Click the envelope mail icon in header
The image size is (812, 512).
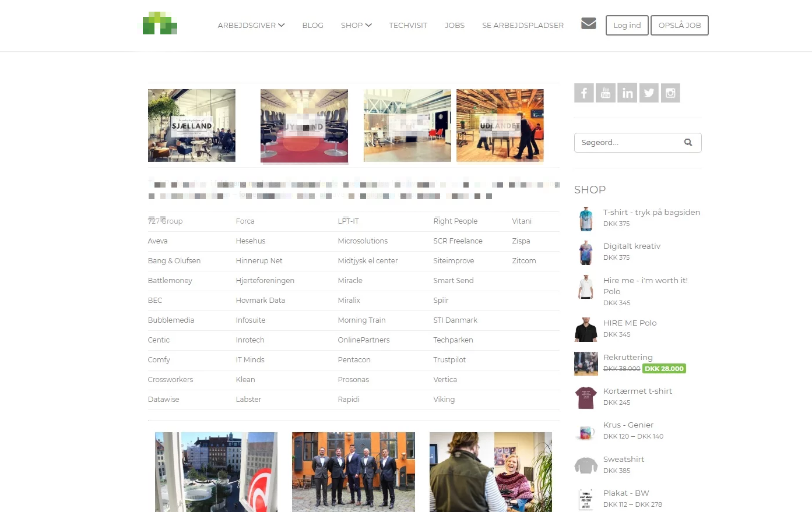click(589, 24)
